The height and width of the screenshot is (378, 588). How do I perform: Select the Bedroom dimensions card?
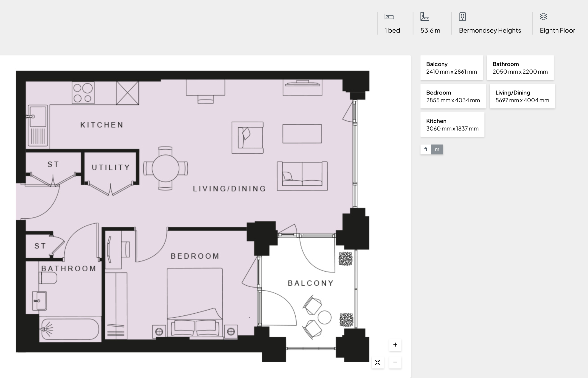[453, 96]
